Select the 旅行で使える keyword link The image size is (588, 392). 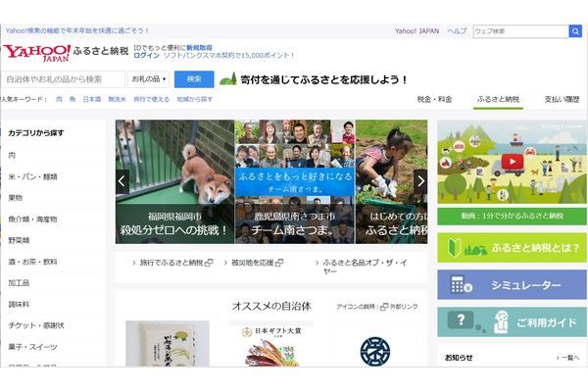pyautogui.click(x=151, y=99)
